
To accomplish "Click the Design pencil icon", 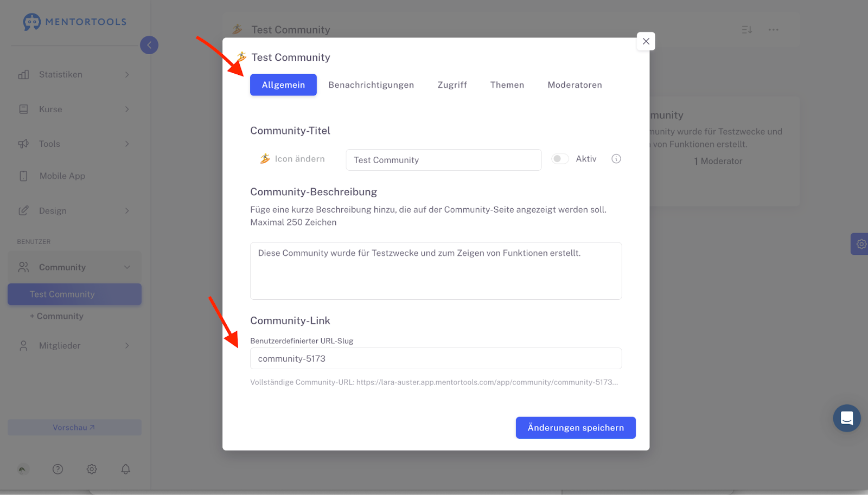I will click(x=23, y=211).
